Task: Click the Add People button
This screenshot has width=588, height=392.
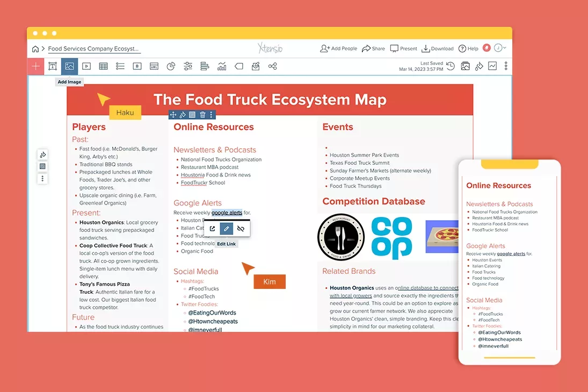Action: tap(338, 48)
